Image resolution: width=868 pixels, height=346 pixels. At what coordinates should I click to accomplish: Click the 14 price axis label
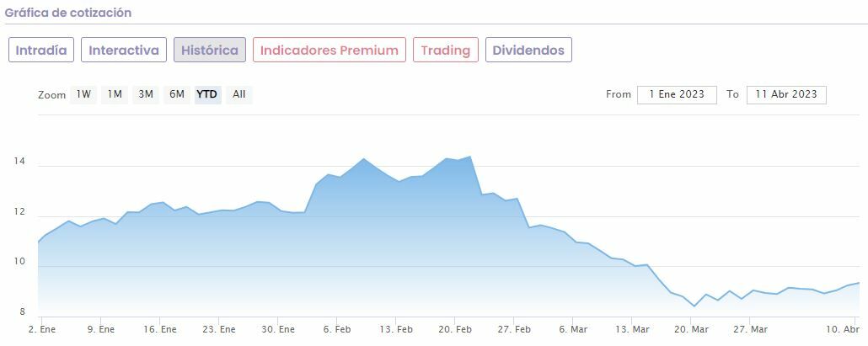pos(19,162)
